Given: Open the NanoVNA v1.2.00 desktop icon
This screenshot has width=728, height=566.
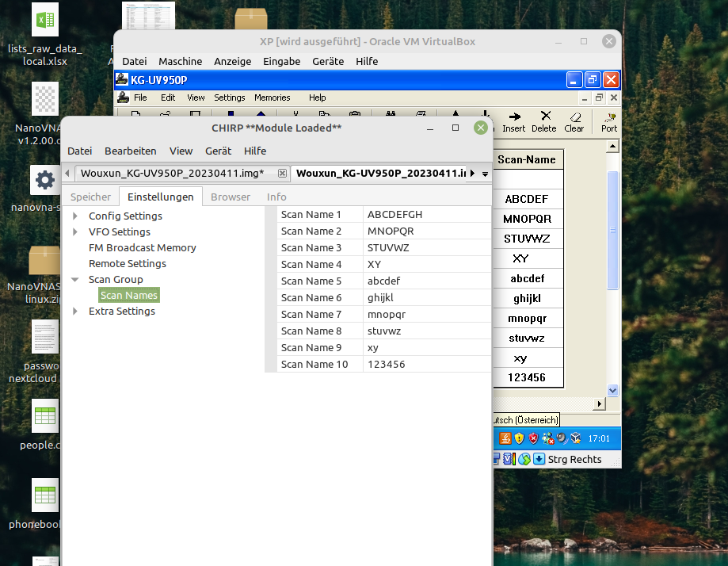Looking at the screenshot, I should point(45,98).
